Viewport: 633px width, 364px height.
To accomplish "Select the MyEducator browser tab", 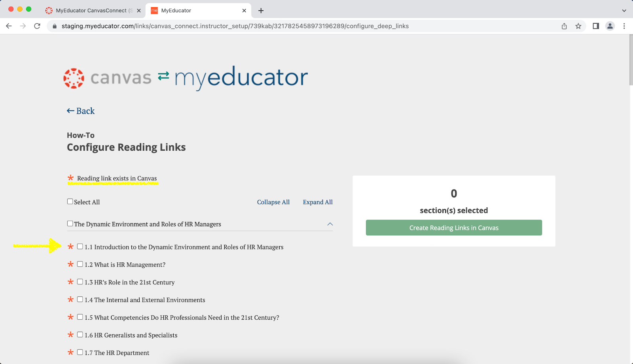I will (x=198, y=11).
